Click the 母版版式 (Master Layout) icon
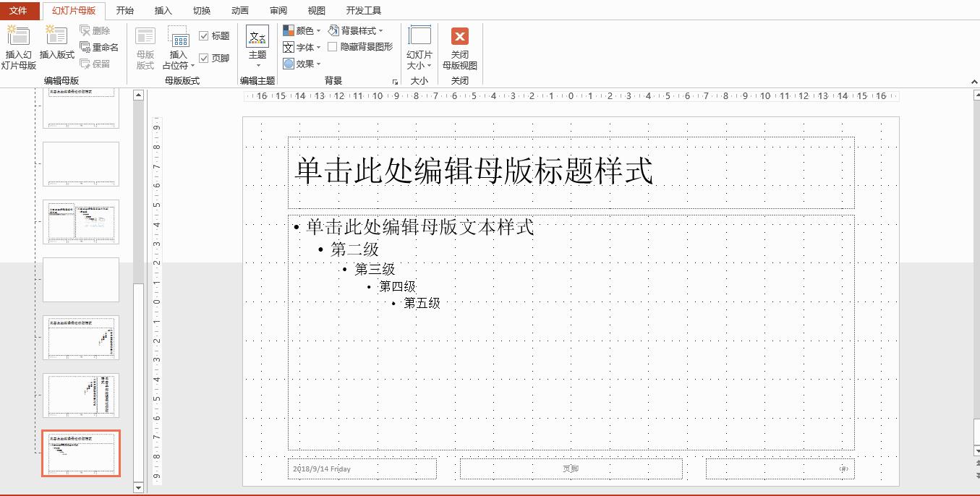Image resolution: width=980 pixels, height=496 pixels. coord(145,43)
